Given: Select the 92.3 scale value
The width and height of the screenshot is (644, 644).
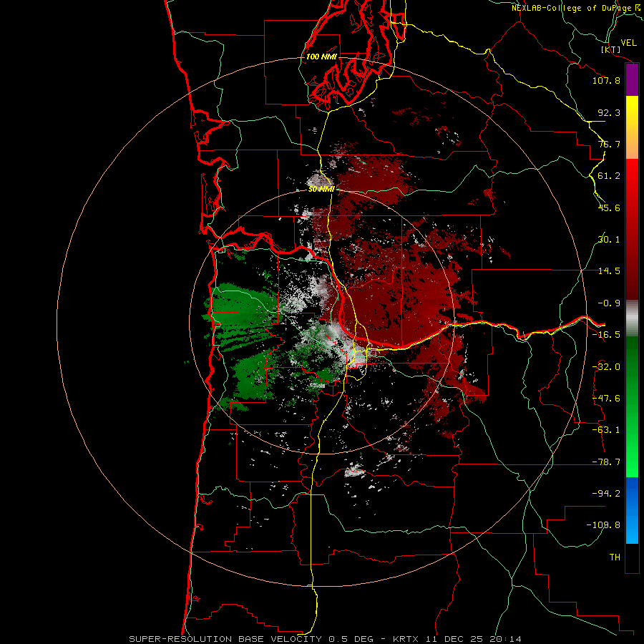Looking at the screenshot, I should tap(609, 112).
